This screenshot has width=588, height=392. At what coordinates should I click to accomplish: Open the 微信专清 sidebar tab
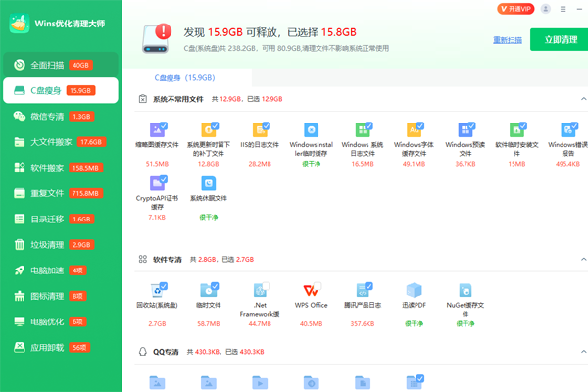[x=59, y=116]
